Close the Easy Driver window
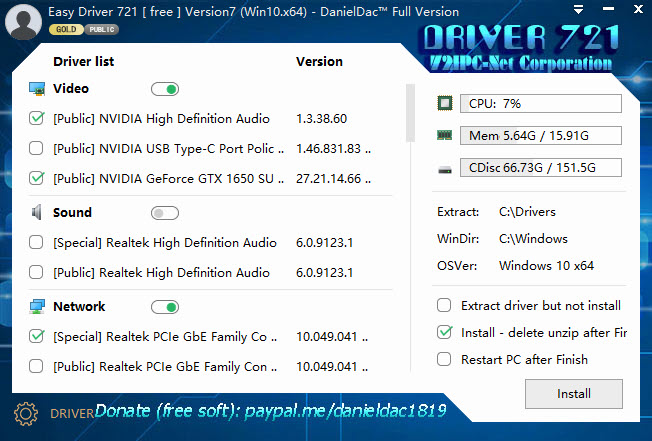 tap(638, 9)
